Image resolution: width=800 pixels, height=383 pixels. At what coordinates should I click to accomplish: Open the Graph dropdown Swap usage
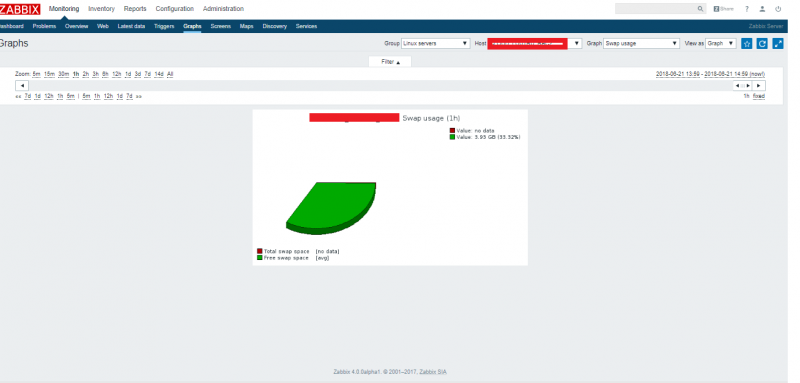(641, 43)
